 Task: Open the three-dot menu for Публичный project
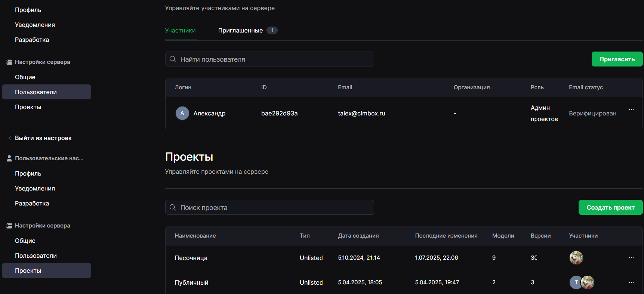tap(631, 282)
